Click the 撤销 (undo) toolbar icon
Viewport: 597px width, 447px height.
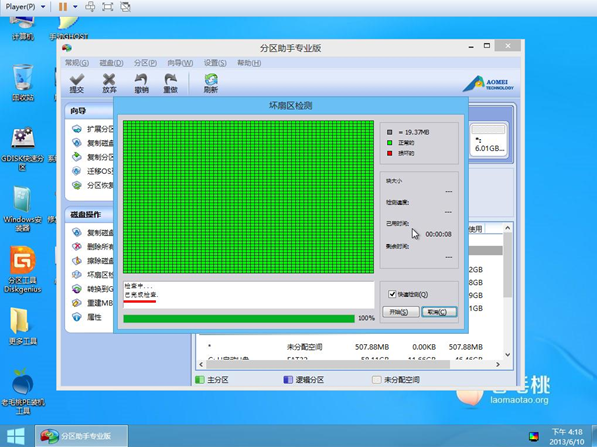pyautogui.click(x=141, y=83)
